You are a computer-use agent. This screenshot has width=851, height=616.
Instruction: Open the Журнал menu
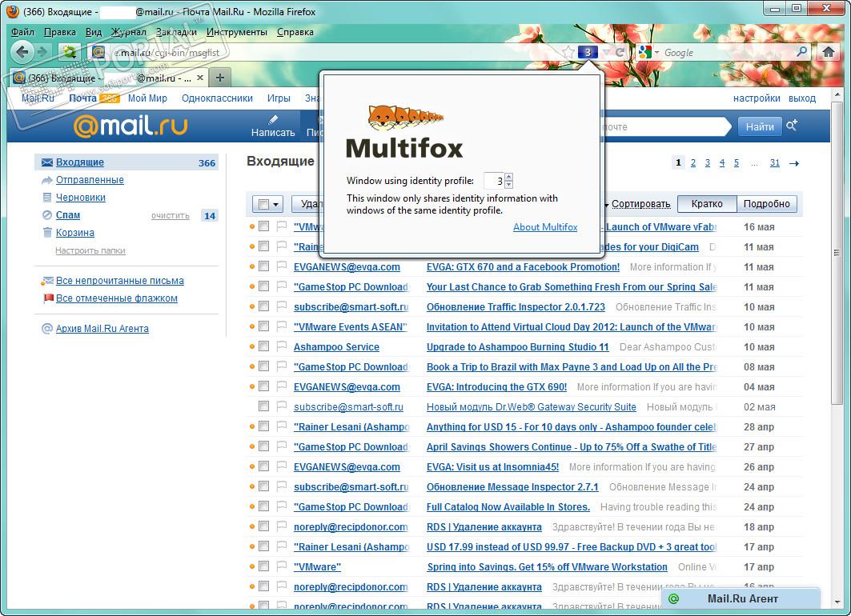[x=129, y=32]
